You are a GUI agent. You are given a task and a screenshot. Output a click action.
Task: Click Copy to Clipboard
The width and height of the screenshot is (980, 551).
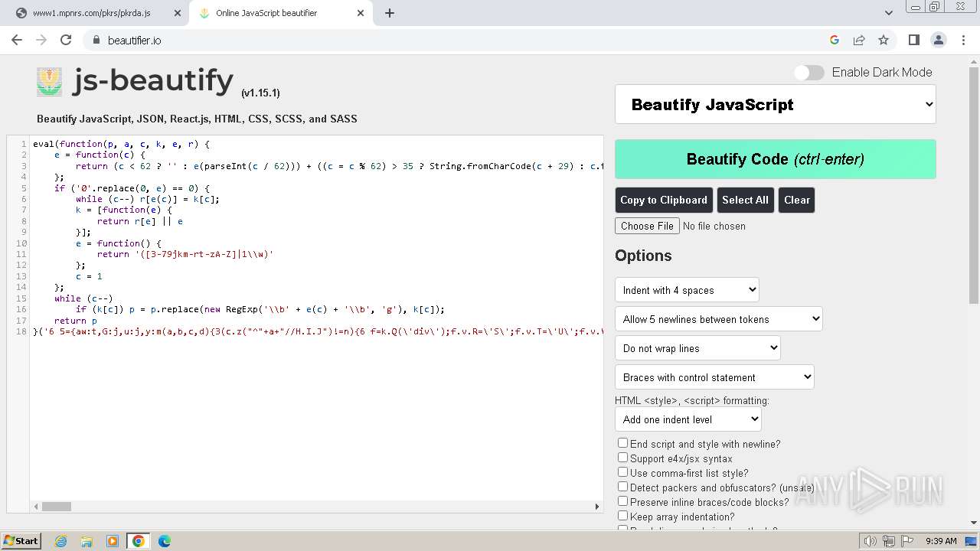[664, 200]
